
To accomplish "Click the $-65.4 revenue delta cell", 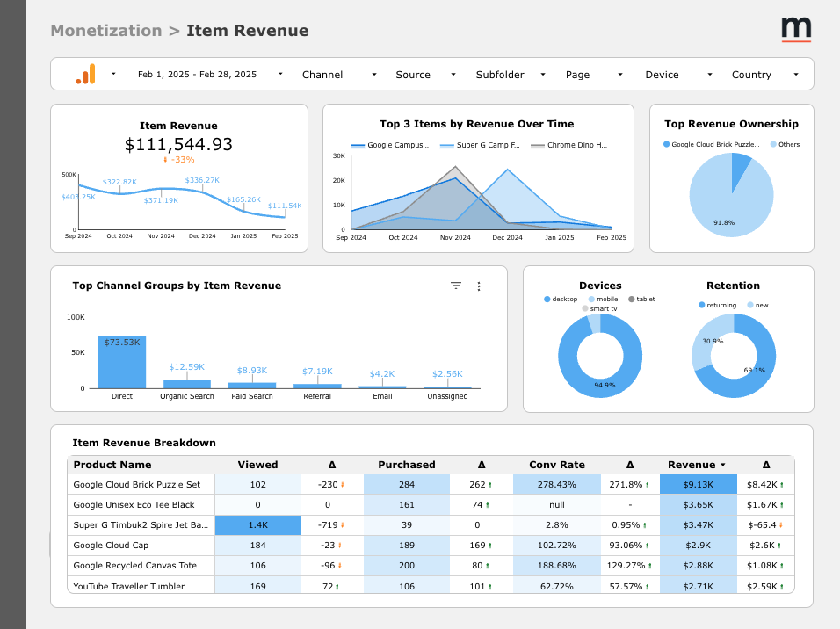I will pyautogui.click(x=765, y=525).
